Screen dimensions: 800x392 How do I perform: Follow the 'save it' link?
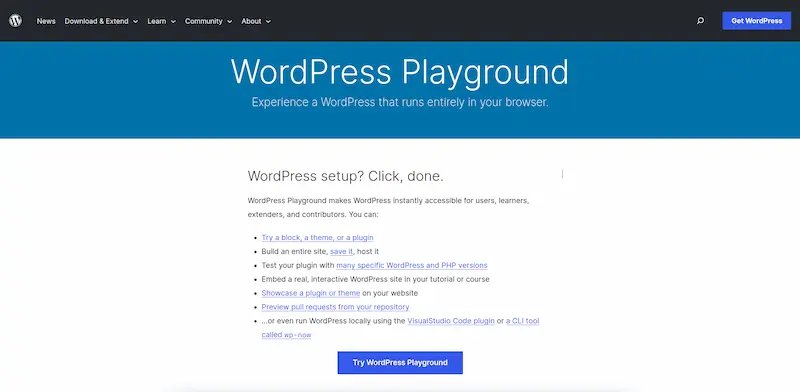coord(341,251)
